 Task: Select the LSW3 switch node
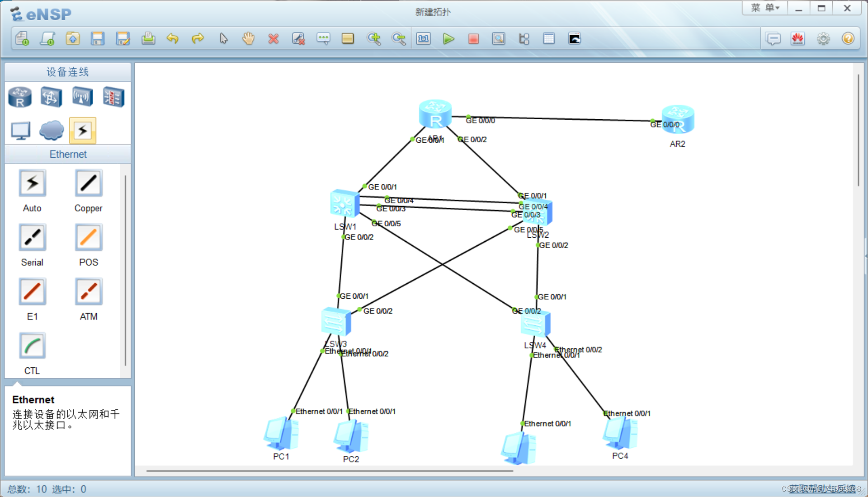(x=336, y=322)
